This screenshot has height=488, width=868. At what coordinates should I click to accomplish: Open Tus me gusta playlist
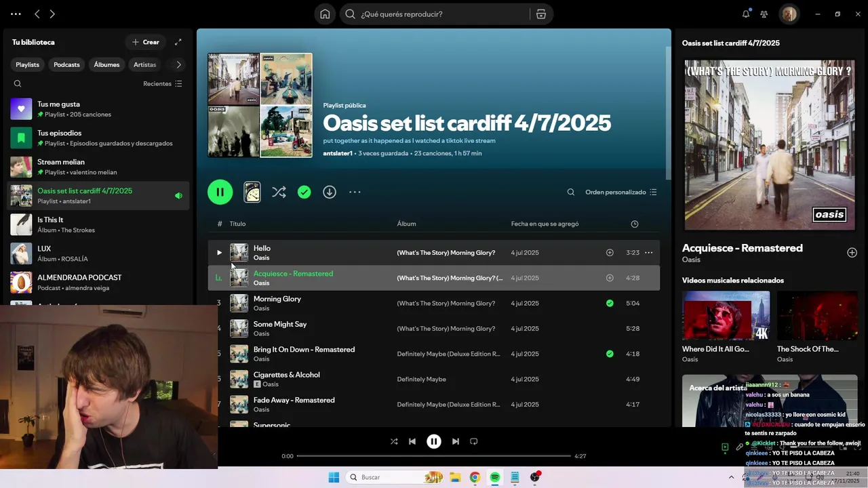point(98,109)
